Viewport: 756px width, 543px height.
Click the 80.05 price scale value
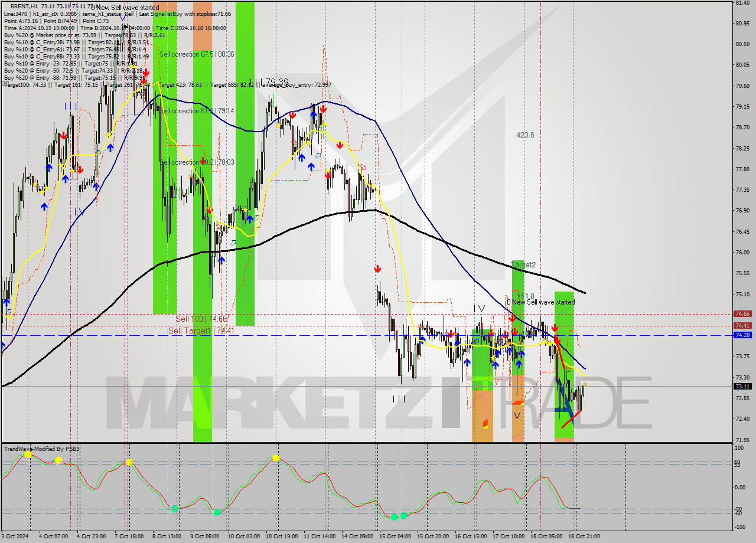pyautogui.click(x=742, y=65)
